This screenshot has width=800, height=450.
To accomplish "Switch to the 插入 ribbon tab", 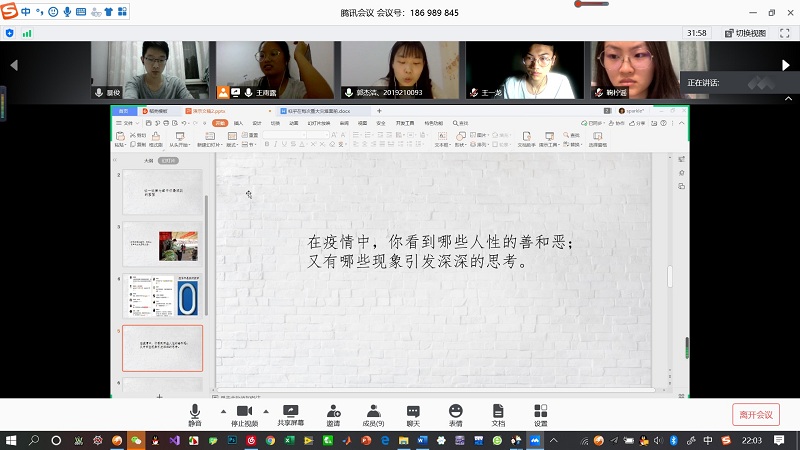I will (238, 123).
